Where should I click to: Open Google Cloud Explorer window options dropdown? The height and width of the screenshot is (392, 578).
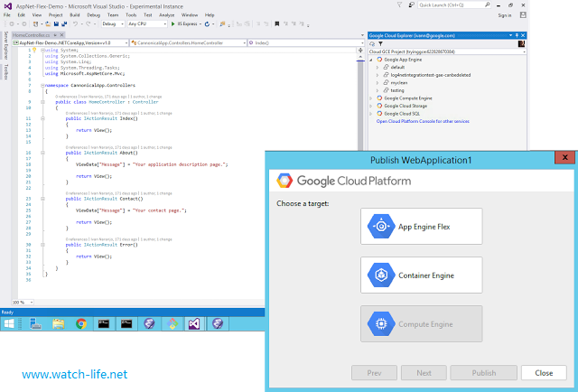coord(511,35)
